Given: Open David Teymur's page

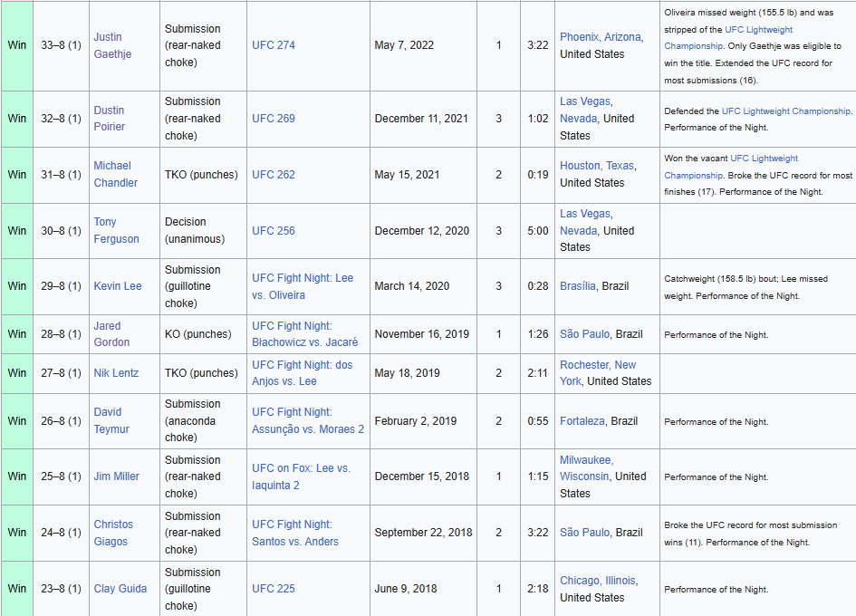Looking at the screenshot, I should point(111,420).
